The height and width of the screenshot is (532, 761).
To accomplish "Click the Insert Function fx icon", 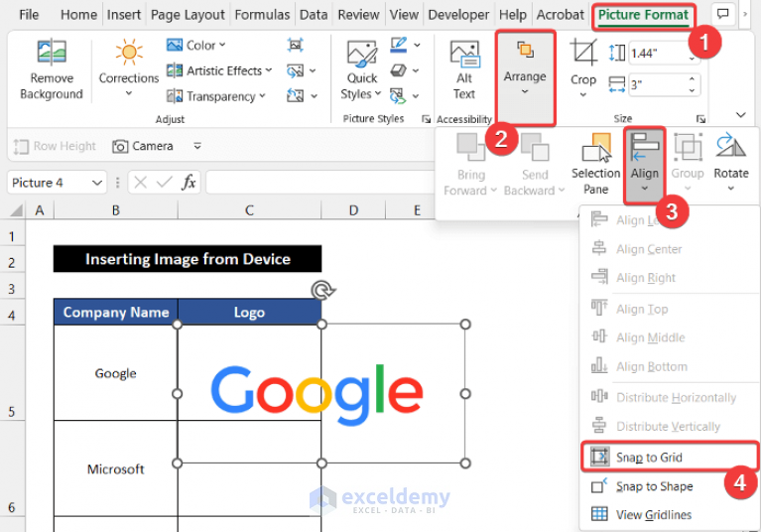I will pyautogui.click(x=189, y=183).
